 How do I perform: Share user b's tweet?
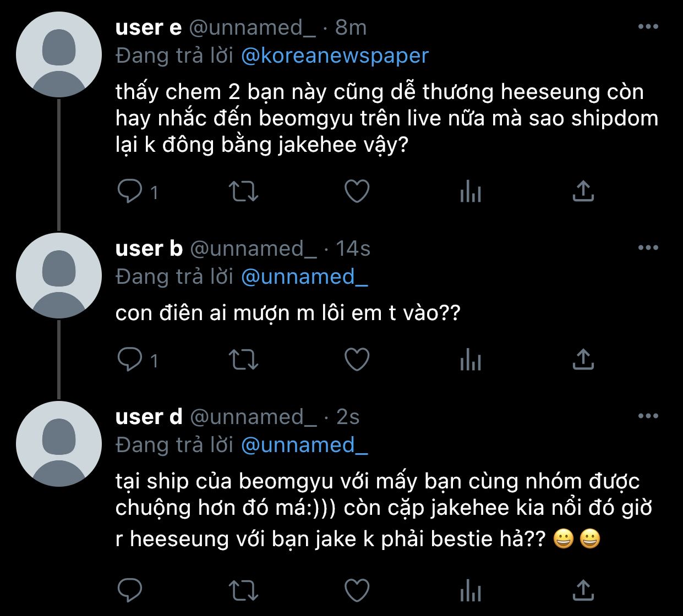pyautogui.click(x=583, y=359)
